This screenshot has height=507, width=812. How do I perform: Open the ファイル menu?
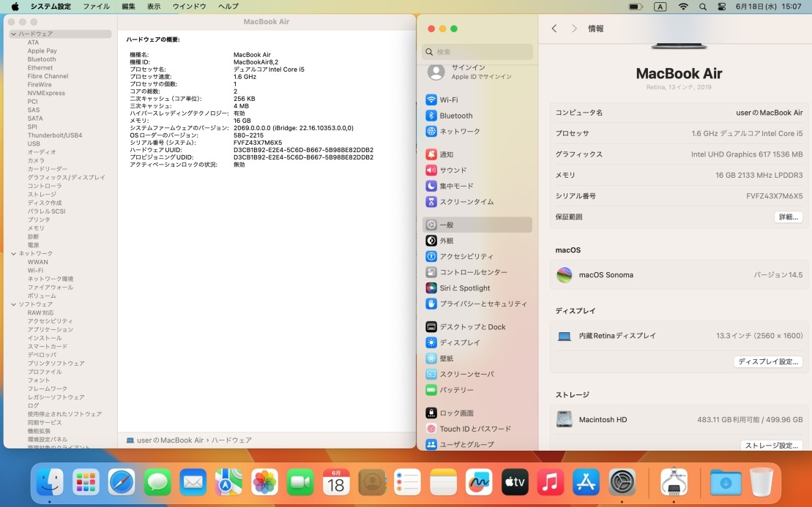point(97,6)
